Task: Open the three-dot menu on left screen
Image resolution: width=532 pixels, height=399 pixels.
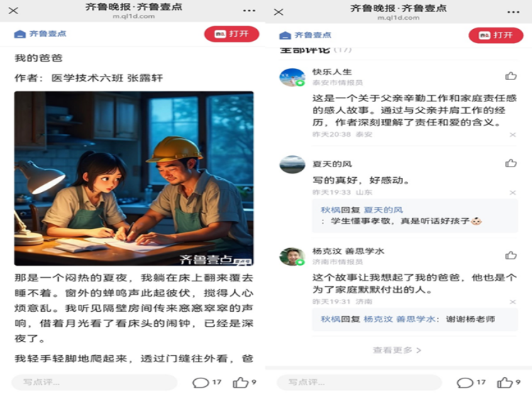Action: click(249, 11)
